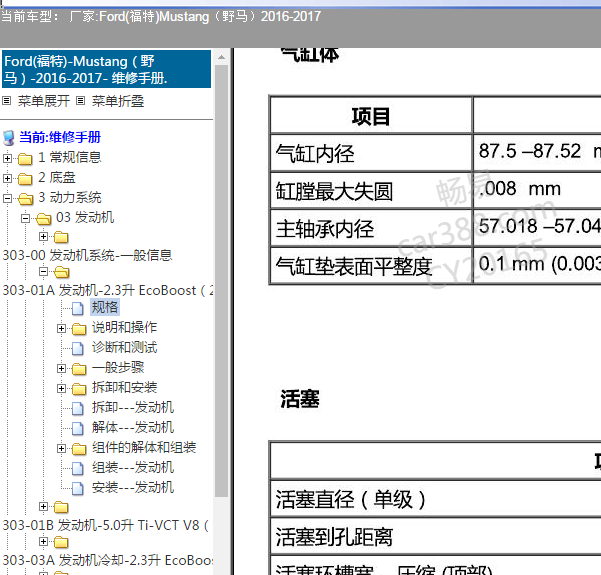Open the 一般步骤 item
Screen dimensions: 601x575
point(118,367)
